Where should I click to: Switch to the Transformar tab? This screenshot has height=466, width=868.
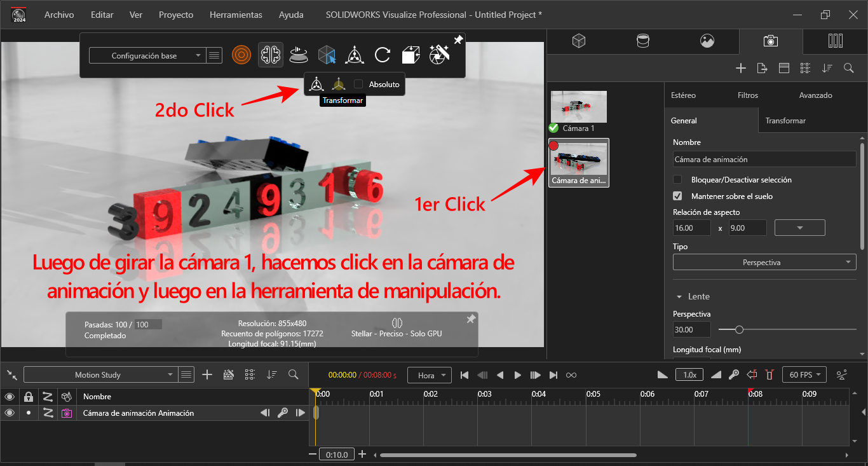785,120
